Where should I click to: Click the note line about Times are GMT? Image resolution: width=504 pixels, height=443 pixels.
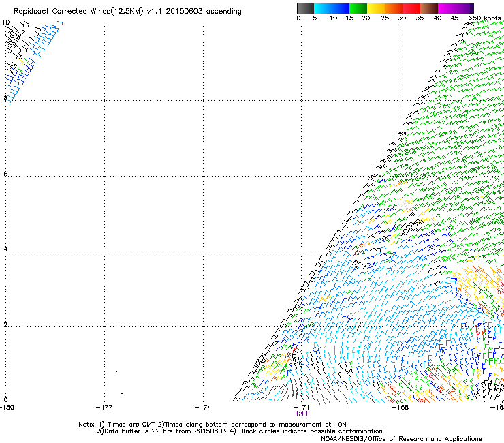(212, 425)
